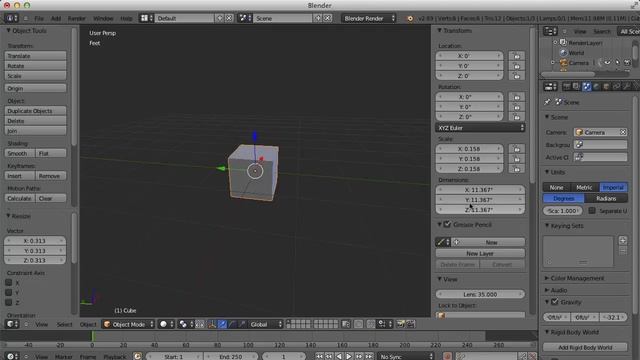The image size is (640, 360).
Task: Toggle Constraint Axis Z checkbox
Action: click(9, 302)
